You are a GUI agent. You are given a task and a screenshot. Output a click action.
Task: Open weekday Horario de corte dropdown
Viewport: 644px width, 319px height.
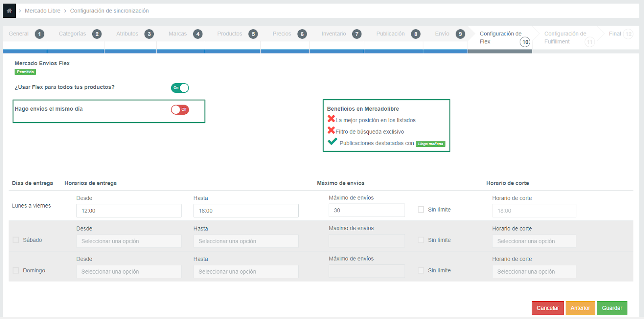click(534, 211)
